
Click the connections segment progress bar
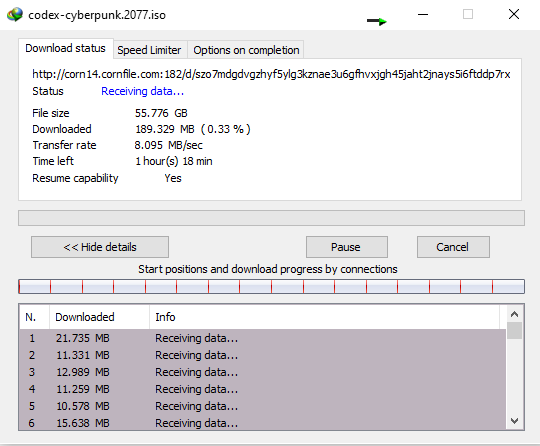[271, 287]
